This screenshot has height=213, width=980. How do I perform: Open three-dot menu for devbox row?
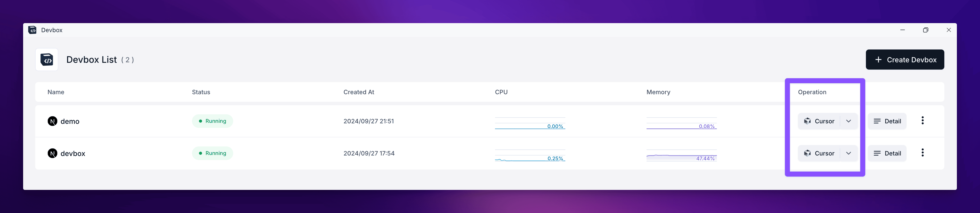click(922, 153)
